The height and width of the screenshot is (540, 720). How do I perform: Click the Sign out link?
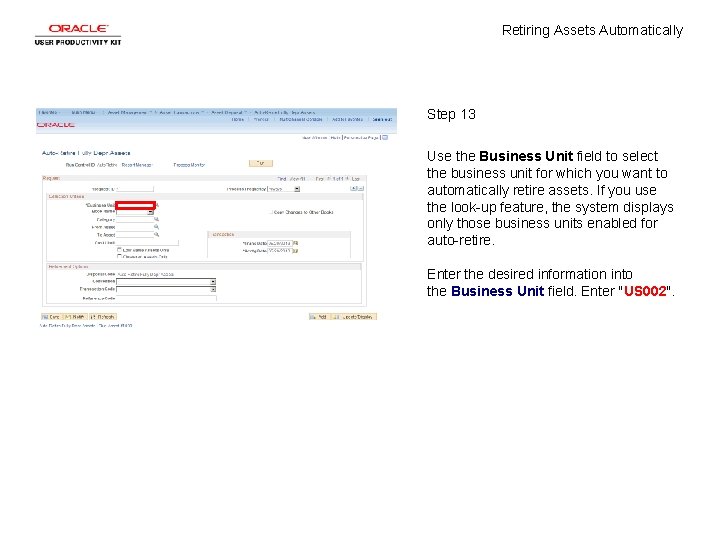pos(382,119)
